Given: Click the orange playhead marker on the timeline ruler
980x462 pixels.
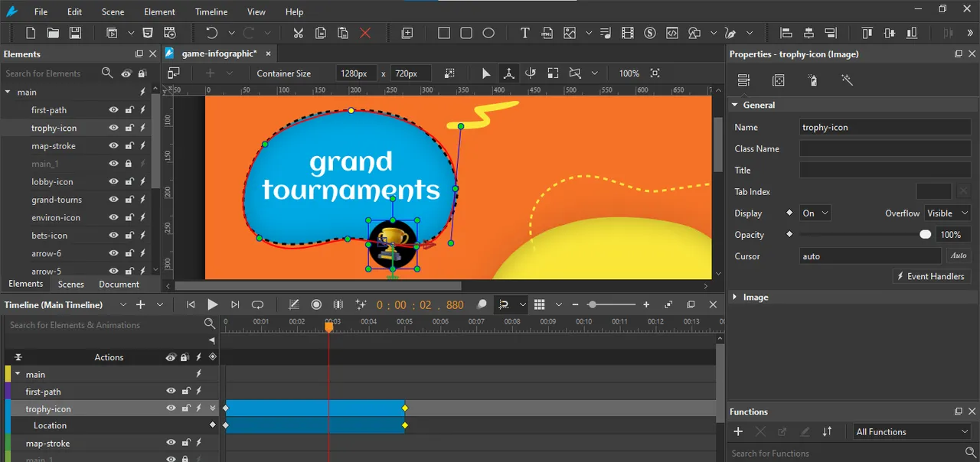Looking at the screenshot, I should coord(328,327).
